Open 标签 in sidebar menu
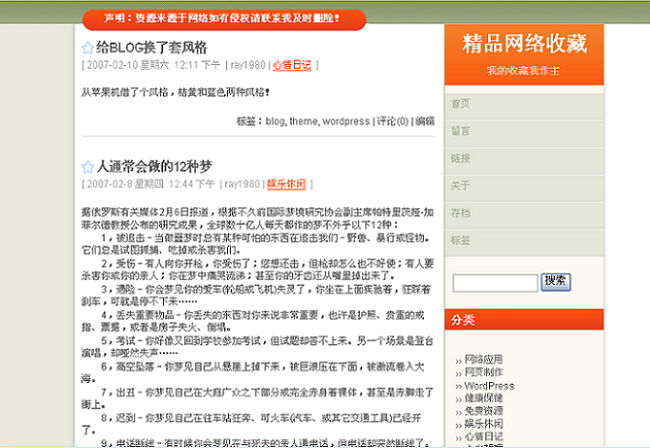Viewport: 650px width, 448px height. click(x=524, y=241)
